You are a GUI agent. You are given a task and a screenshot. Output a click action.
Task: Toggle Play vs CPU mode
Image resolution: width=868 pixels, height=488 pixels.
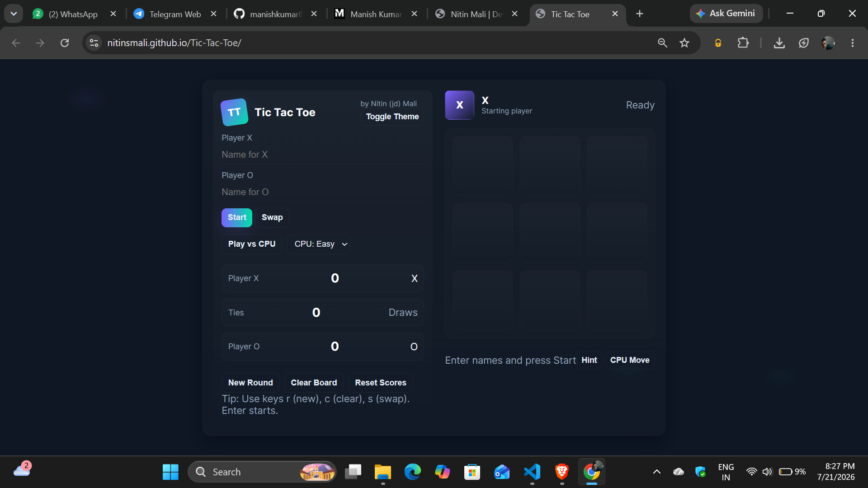click(252, 244)
